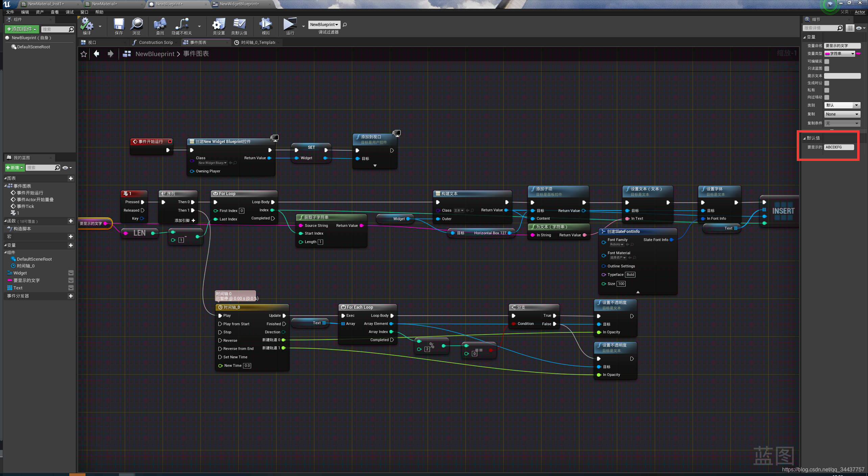Screen dimensions: 868x476
Task: Navigate back with the left arrow
Action: (97, 54)
